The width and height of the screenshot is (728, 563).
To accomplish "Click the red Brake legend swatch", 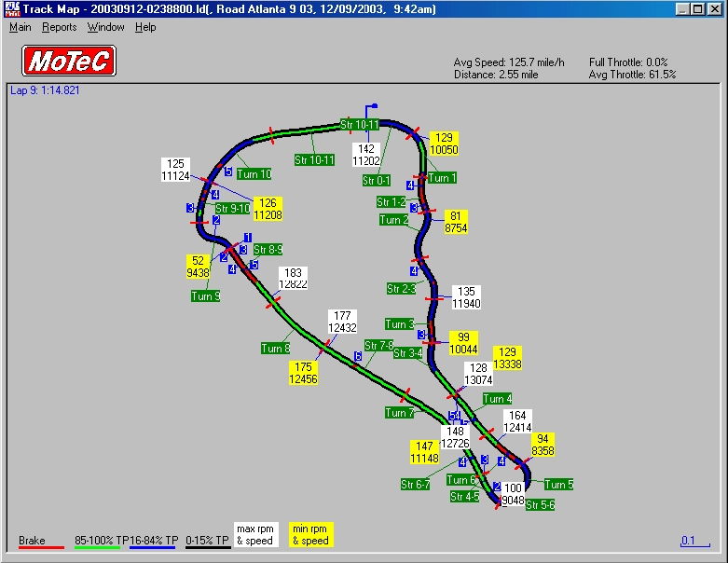I will point(33,547).
